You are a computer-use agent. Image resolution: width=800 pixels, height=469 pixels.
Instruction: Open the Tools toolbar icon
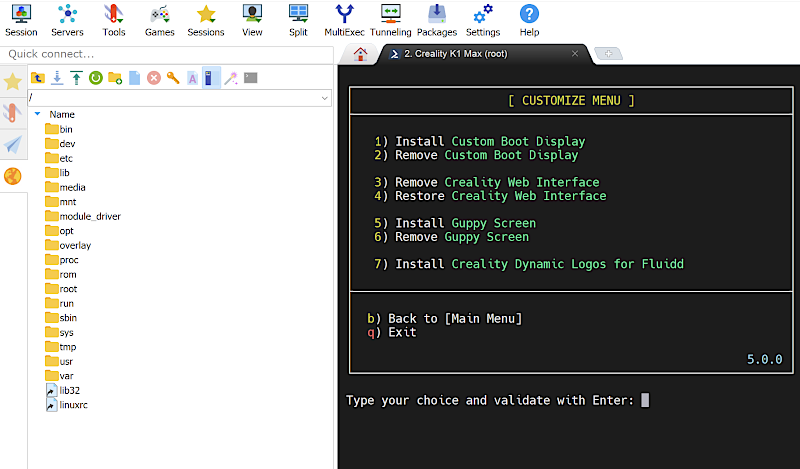pos(114,20)
